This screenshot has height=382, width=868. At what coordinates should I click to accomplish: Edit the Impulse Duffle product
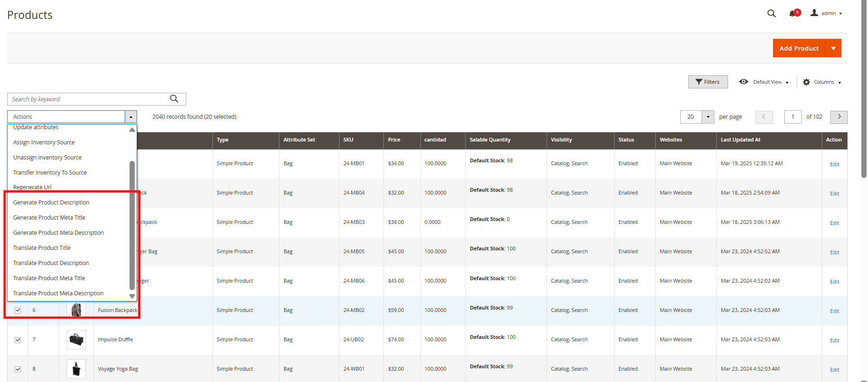[834, 340]
